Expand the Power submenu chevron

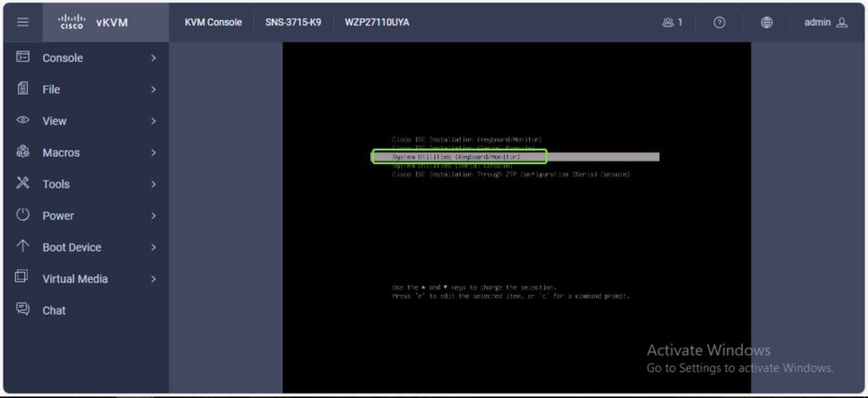[153, 216]
